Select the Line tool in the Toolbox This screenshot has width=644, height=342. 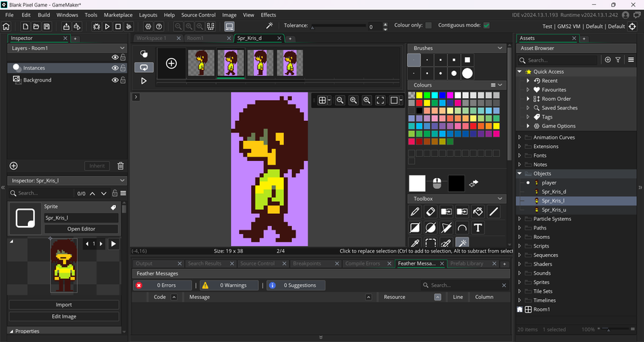click(493, 212)
